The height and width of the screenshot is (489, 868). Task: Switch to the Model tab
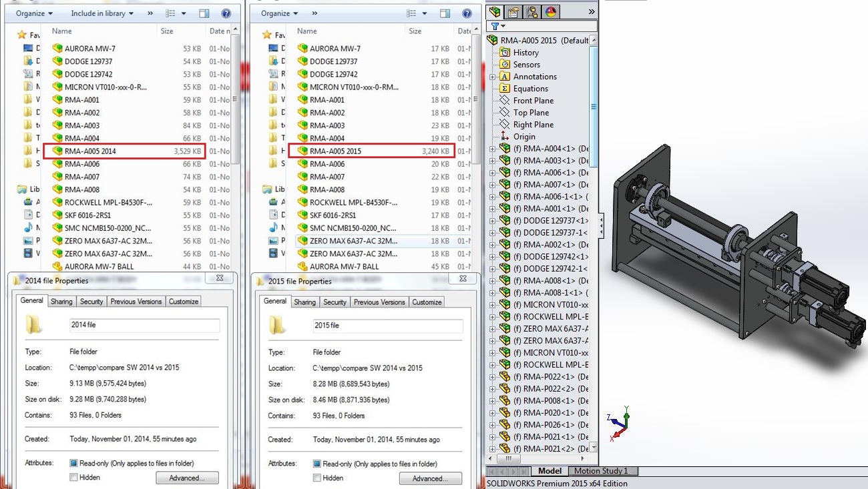click(550, 471)
